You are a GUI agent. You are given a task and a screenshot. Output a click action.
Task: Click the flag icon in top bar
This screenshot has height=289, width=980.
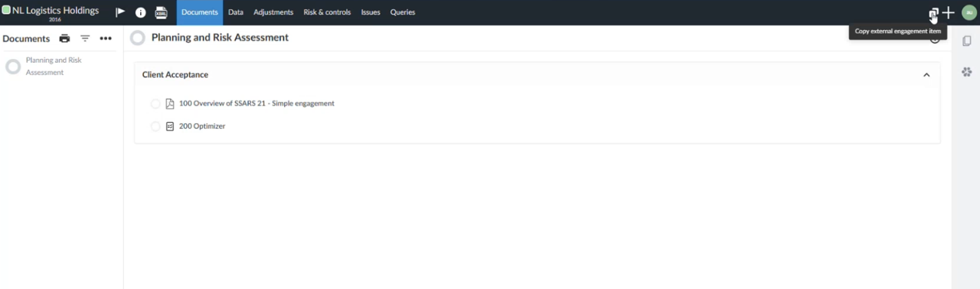click(x=120, y=12)
